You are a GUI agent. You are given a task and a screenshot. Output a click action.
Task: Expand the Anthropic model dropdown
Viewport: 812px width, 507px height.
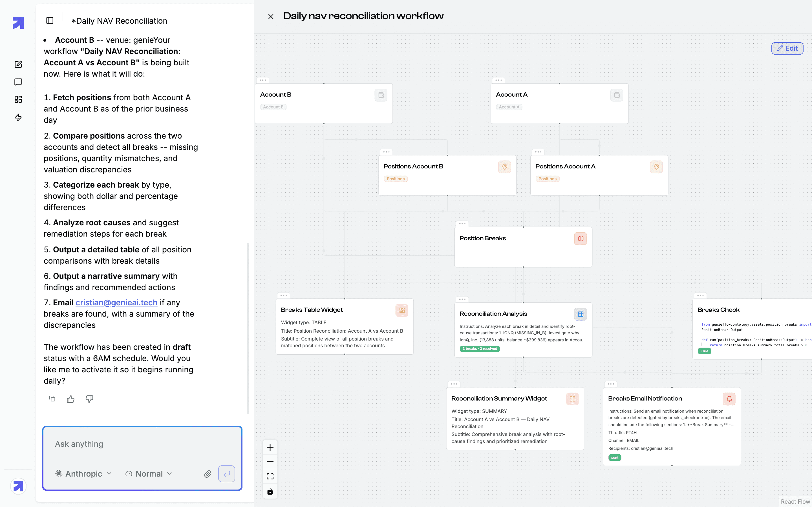click(83, 474)
